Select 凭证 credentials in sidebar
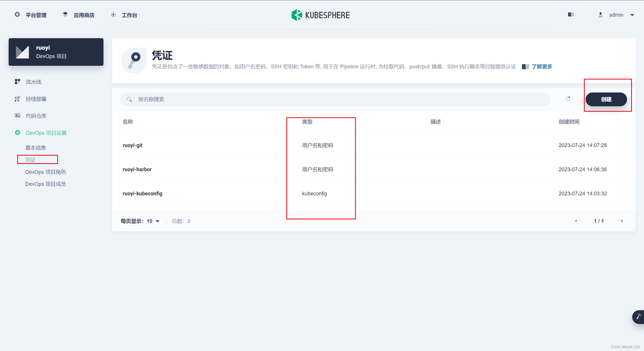Viewport: 644px width, 351px height. (30, 160)
